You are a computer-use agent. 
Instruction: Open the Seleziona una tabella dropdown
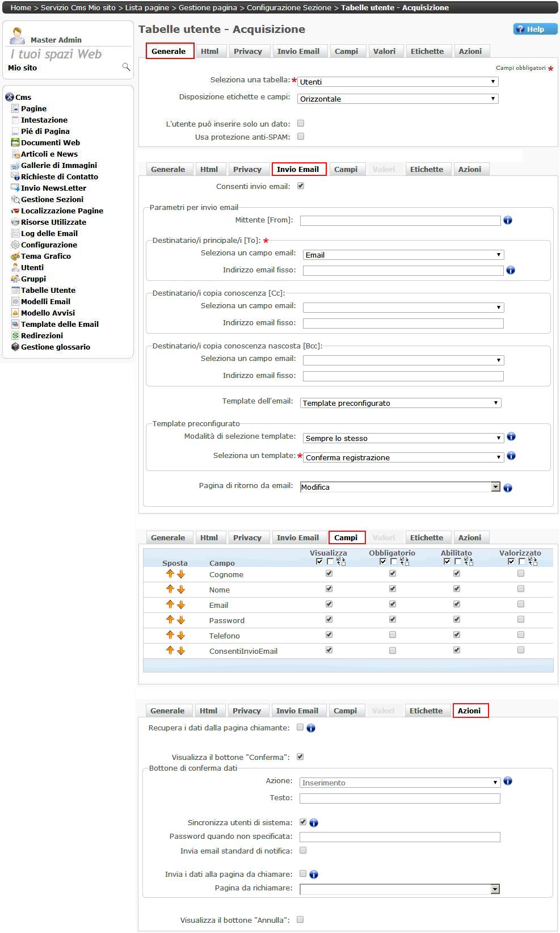(x=398, y=82)
